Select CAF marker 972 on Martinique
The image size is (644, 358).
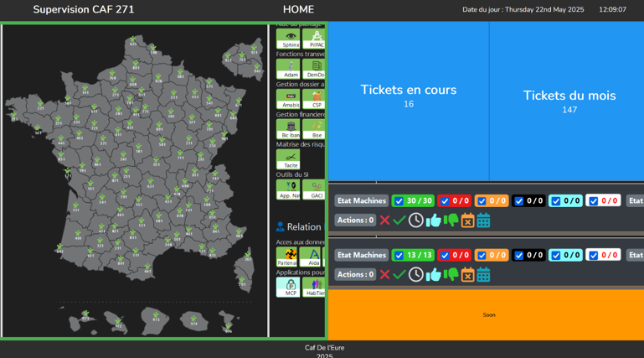click(118, 323)
